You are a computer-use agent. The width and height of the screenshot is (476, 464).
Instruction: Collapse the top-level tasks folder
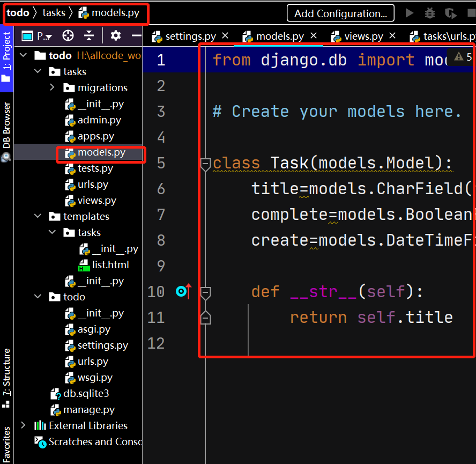pyautogui.click(x=38, y=71)
